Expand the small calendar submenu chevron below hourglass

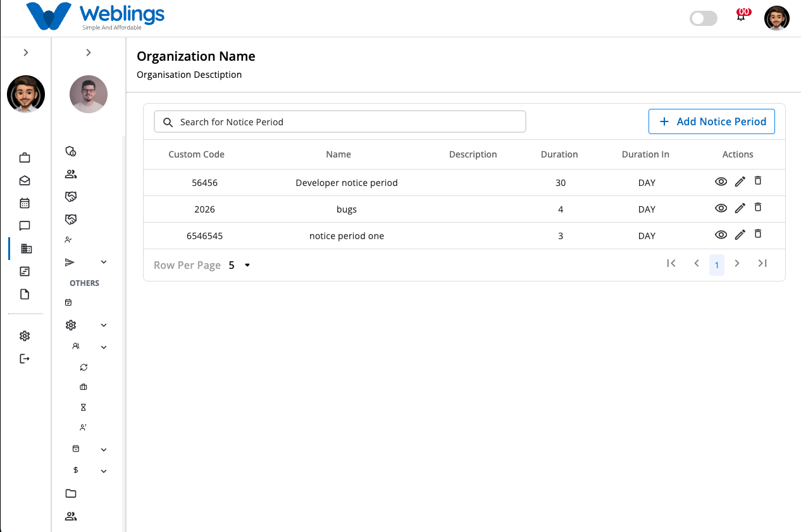(104, 450)
